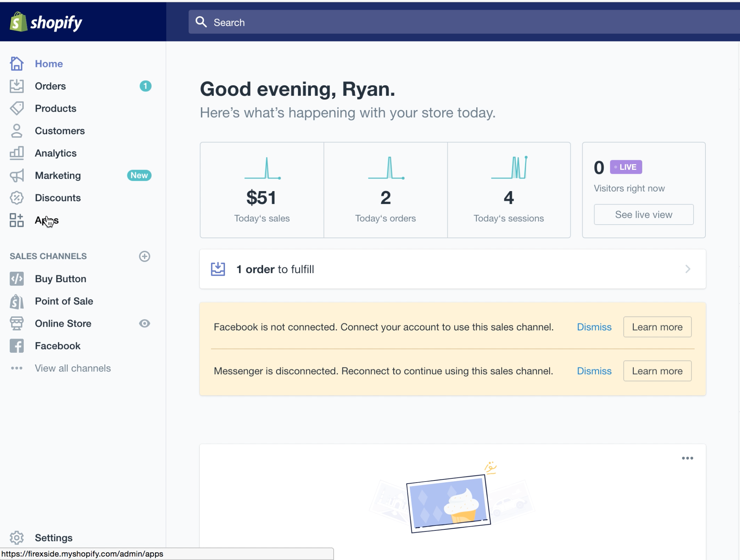Toggle Online Store visibility eye icon

pyautogui.click(x=144, y=323)
